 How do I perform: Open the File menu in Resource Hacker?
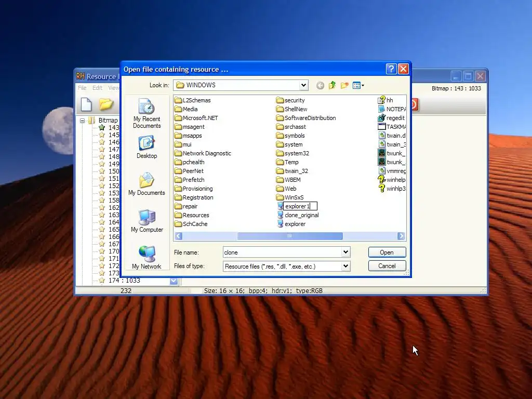point(82,88)
